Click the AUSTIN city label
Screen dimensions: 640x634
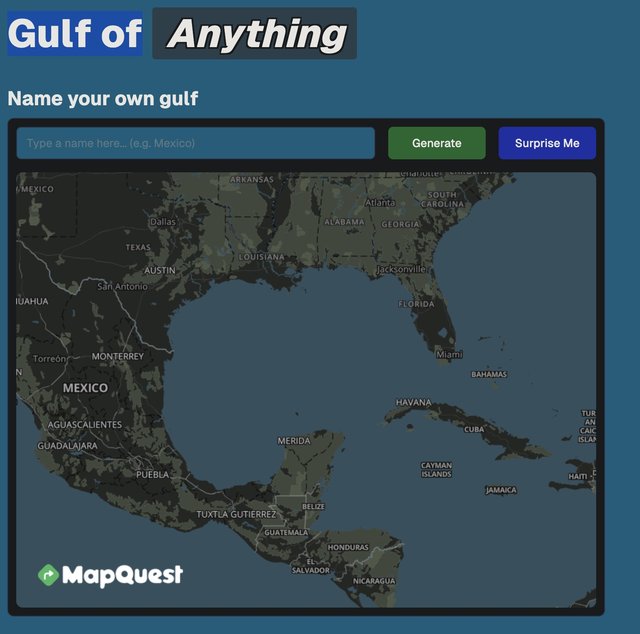tap(160, 270)
